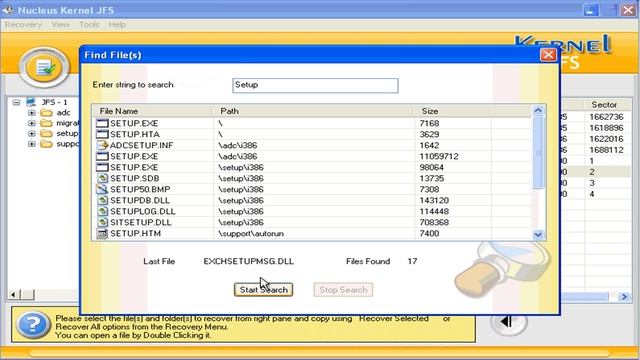This screenshot has height=360, width=640.
Task: Sort results by File Name column header
Action: [x=153, y=111]
